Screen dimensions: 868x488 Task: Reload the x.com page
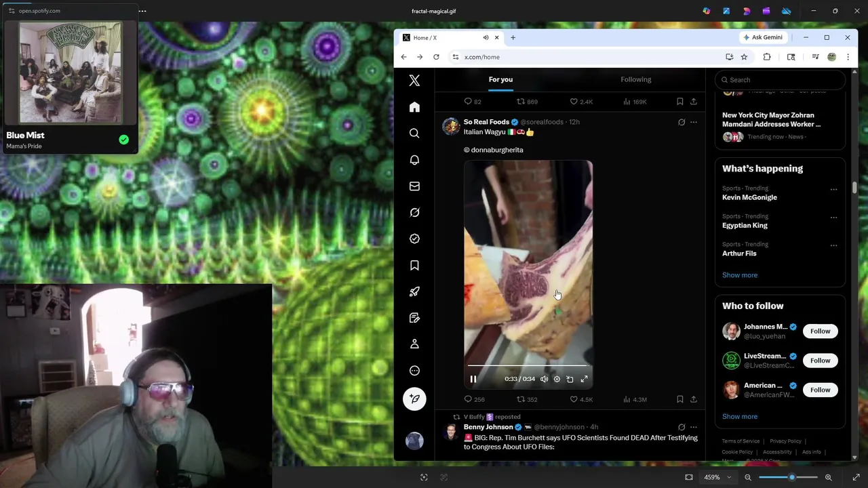coord(436,57)
